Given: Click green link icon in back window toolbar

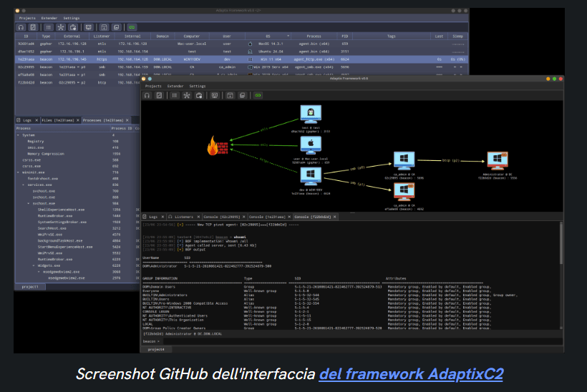Looking at the screenshot, I should click(132, 27).
